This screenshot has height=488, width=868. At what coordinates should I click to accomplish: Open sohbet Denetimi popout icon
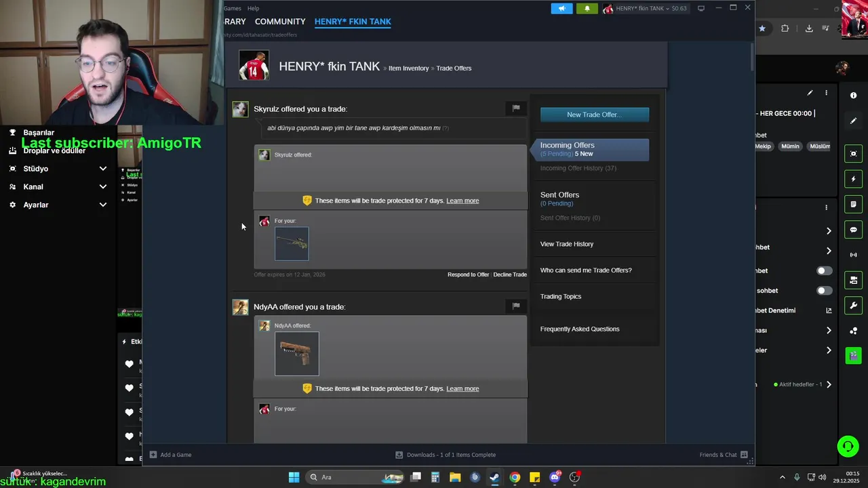[829, 310]
